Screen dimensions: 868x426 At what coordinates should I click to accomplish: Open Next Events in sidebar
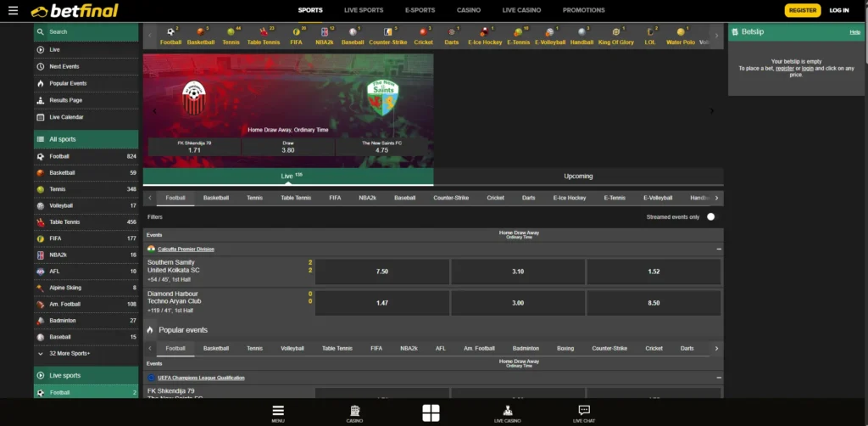86,66
